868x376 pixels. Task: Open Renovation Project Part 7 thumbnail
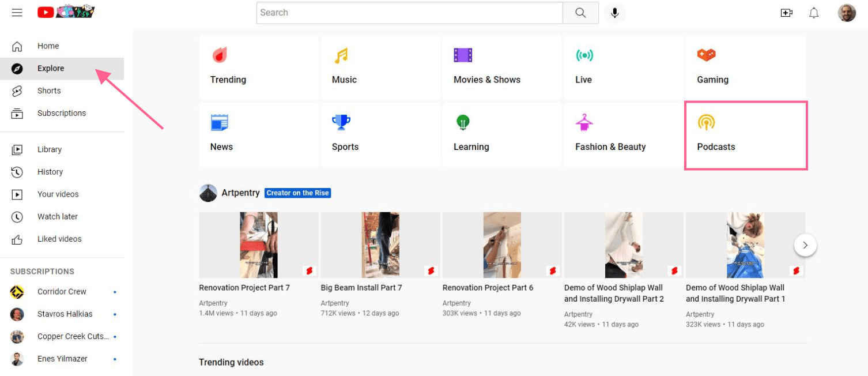[259, 245]
